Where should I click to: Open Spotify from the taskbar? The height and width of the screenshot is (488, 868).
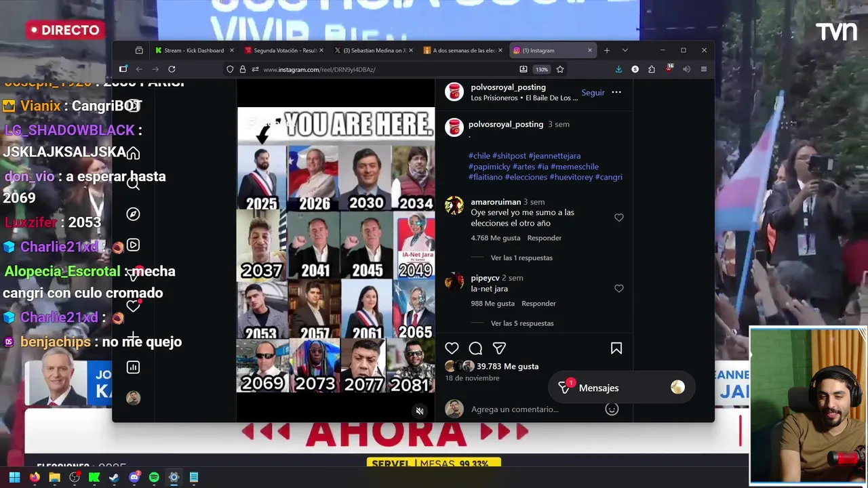click(x=154, y=477)
